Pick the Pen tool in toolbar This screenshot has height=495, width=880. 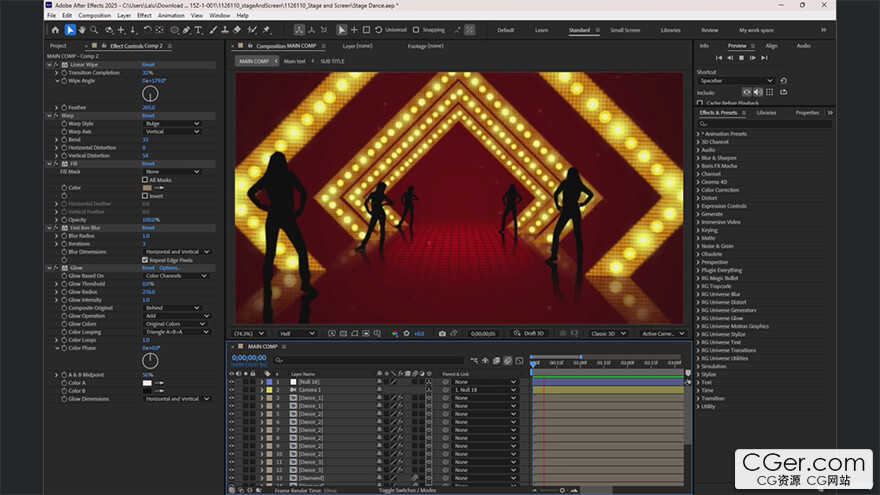click(187, 30)
